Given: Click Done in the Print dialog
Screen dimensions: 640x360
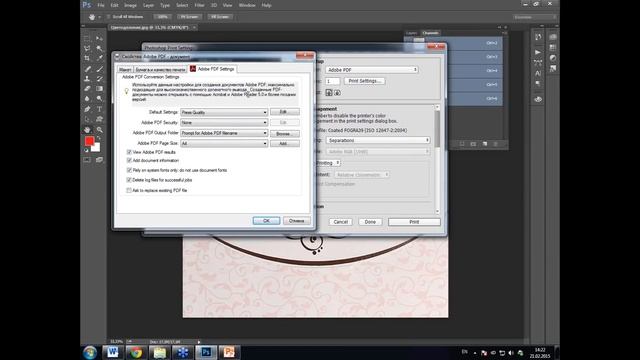Looking at the screenshot, I should [x=370, y=222].
